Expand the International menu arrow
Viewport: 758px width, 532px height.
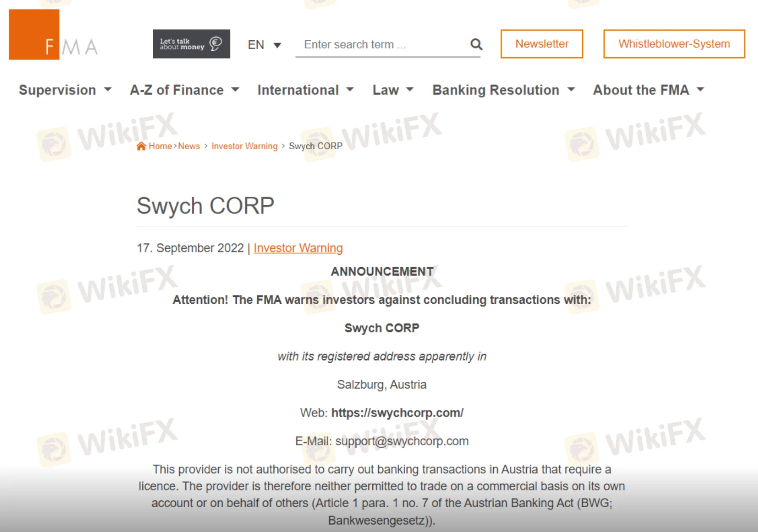pyautogui.click(x=350, y=90)
